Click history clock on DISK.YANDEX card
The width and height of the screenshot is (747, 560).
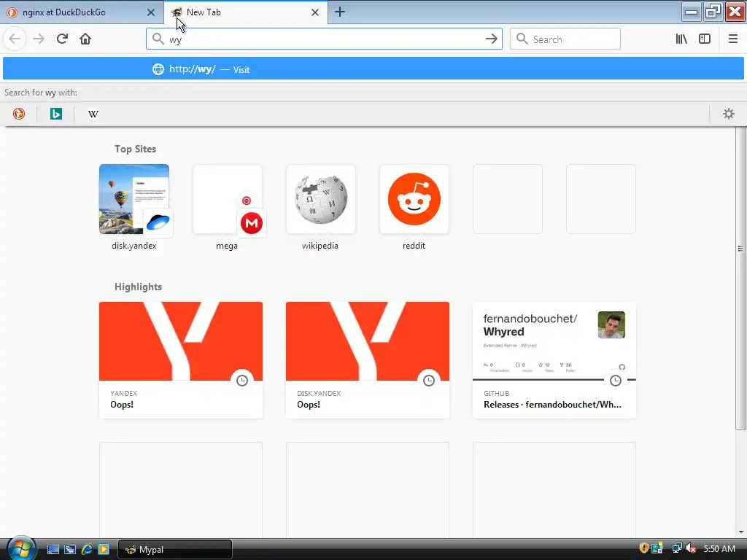(429, 381)
